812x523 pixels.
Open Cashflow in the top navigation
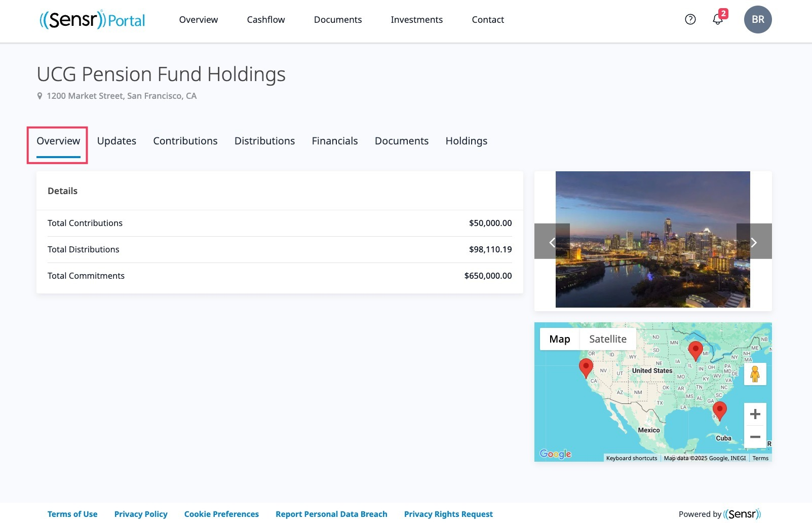pos(266,20)
